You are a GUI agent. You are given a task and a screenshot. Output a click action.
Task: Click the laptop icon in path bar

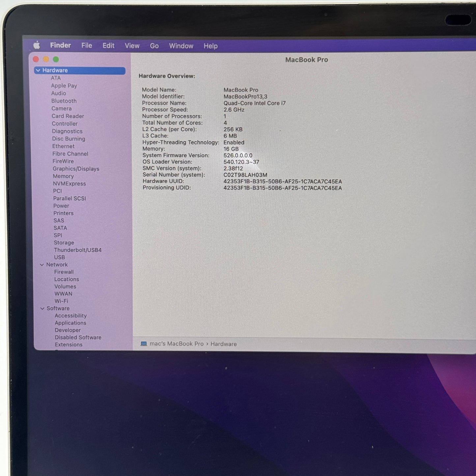pyautogui.click(x=144, y=344)
